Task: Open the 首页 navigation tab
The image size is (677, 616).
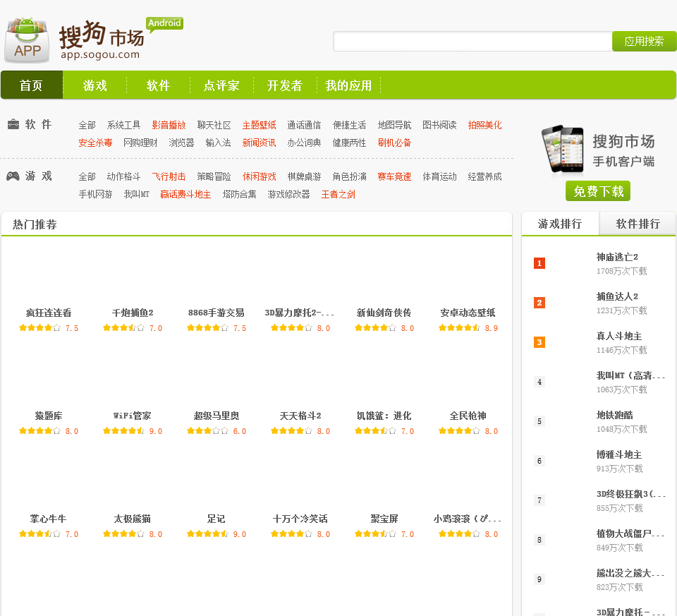Action: pos(32,85)
